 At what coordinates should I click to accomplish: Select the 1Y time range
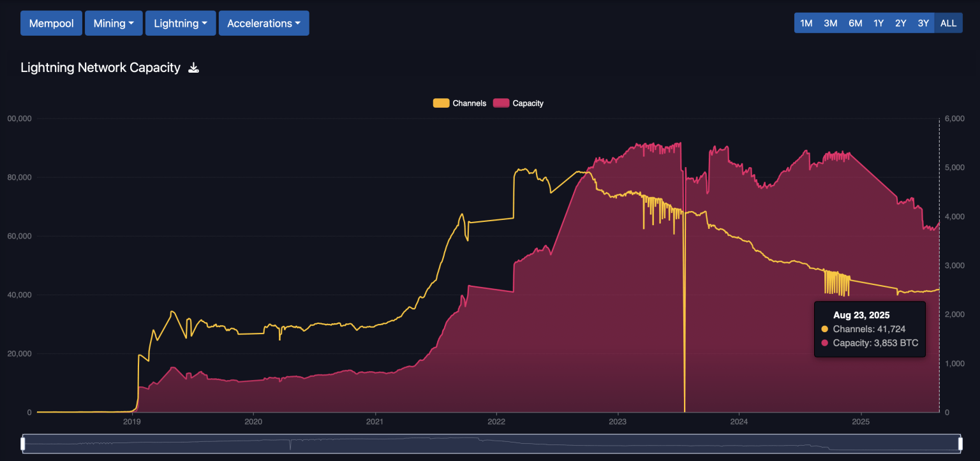878,23
